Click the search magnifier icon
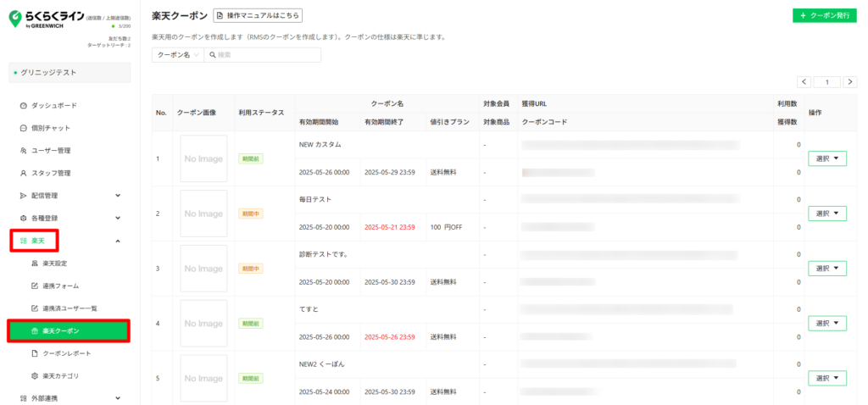The image size is (868, 405). point(213,55)
